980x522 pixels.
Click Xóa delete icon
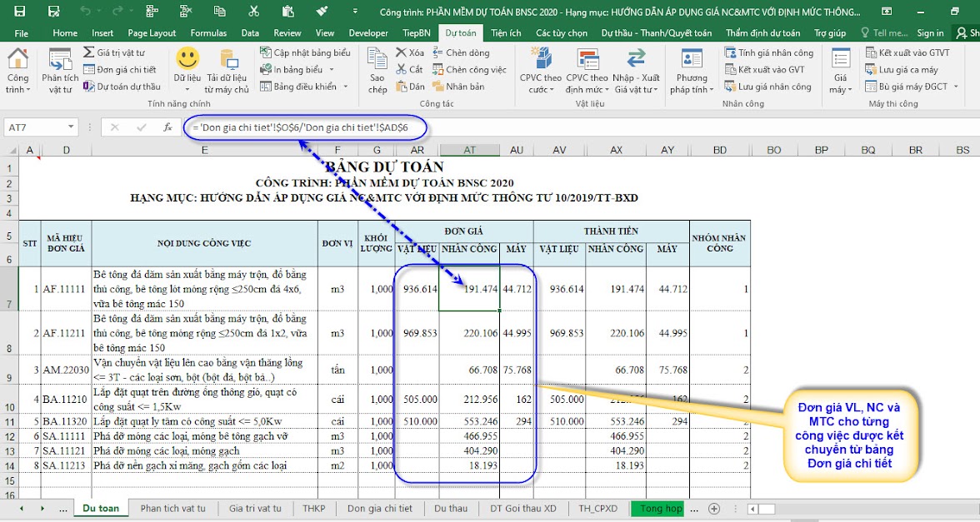coord(410,52)
